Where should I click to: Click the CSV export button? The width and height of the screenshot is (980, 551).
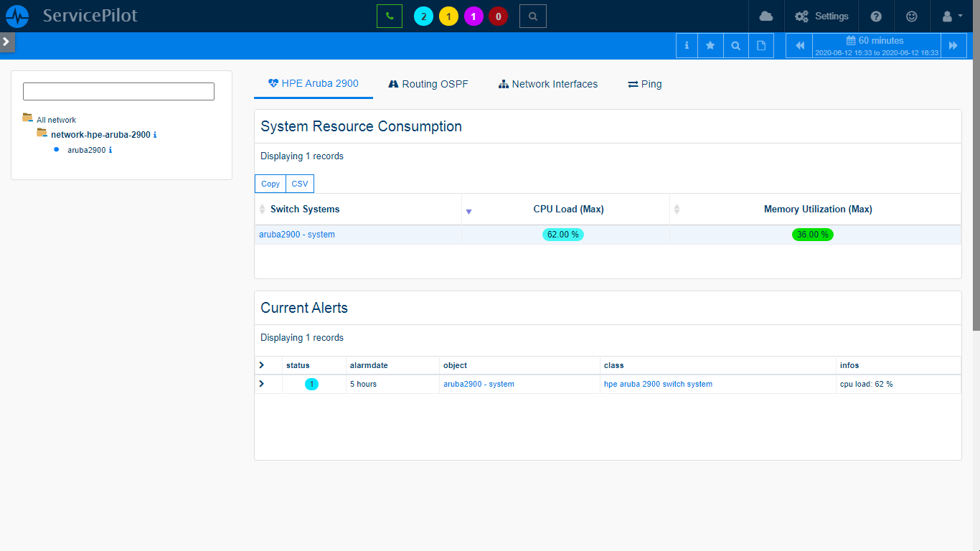click(x=299, y=184)
